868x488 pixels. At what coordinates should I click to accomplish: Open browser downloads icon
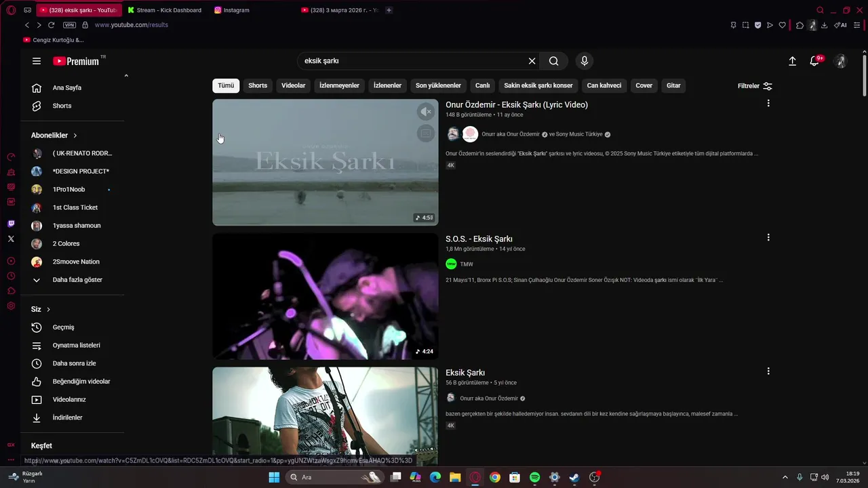824,25
